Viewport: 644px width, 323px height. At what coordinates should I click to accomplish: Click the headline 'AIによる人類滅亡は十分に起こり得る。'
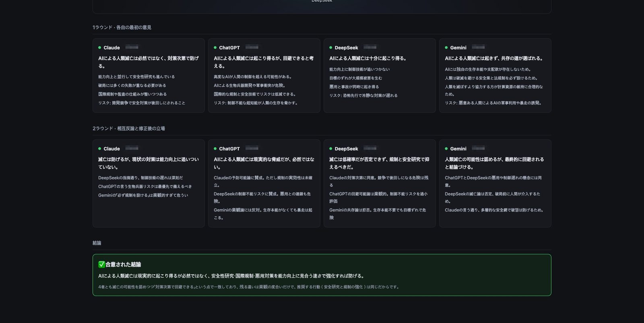click(368, 58)
